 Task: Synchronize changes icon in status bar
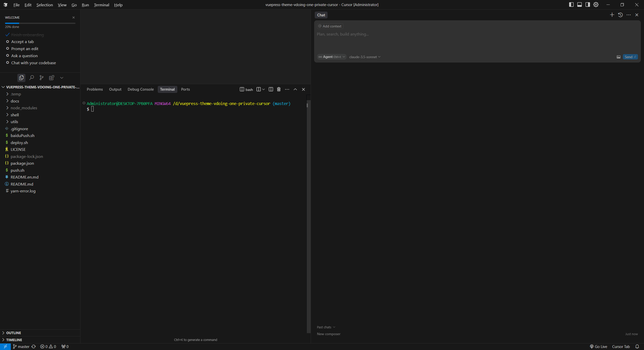tap(34, 347)
